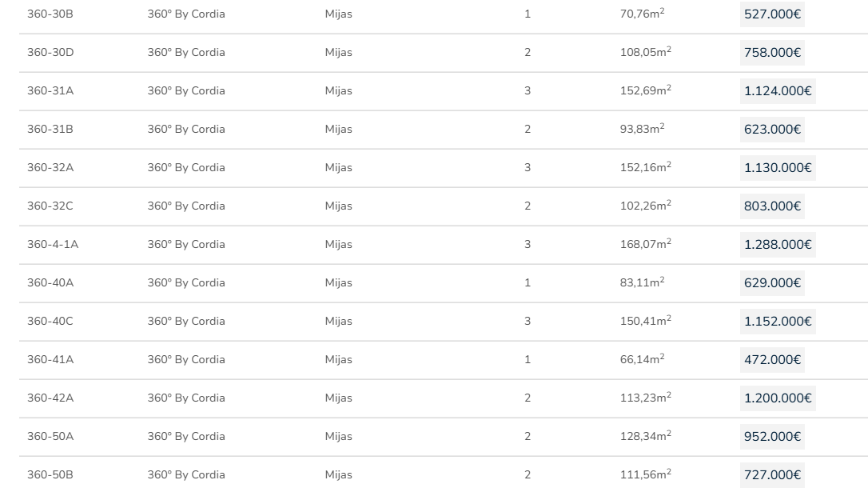868x492 pixels.
Task: Open the 727.000€ price for 360-50B
Action: pyautogui.click(x=772, y=475)
